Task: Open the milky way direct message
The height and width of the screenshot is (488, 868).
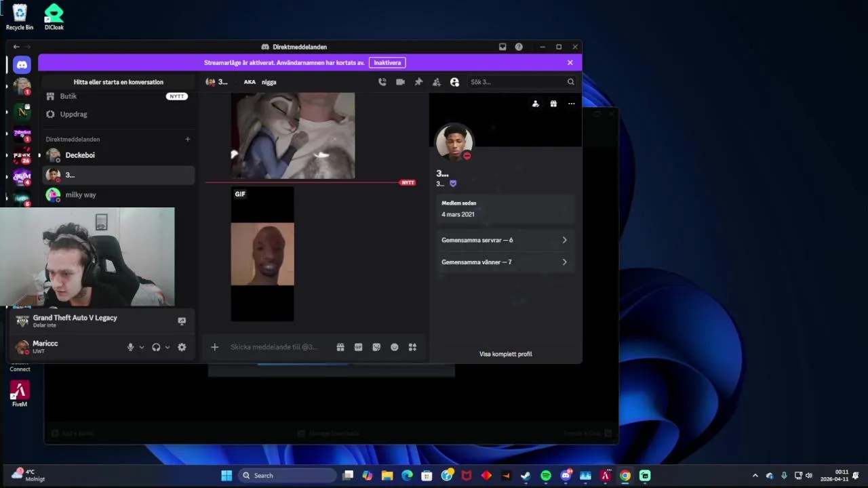Action: coord(118,195)
